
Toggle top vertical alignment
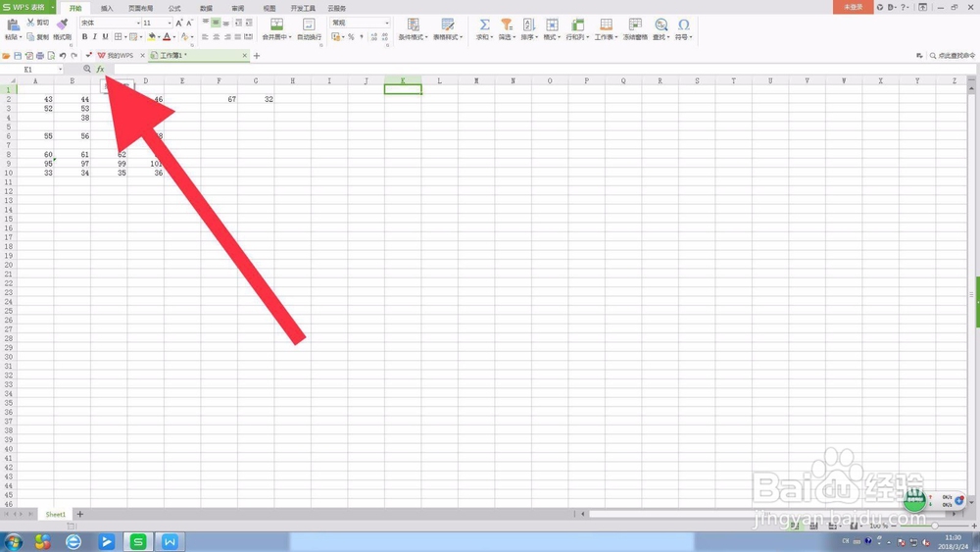click(205, 23)
